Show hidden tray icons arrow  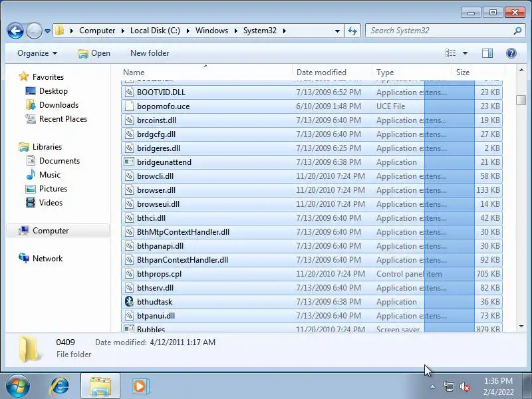(432, 386)
